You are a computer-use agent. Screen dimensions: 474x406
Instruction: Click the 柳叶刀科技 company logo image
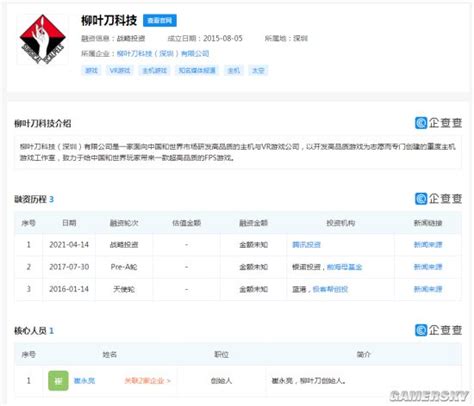pyautogui.click(x=42, y=39)
